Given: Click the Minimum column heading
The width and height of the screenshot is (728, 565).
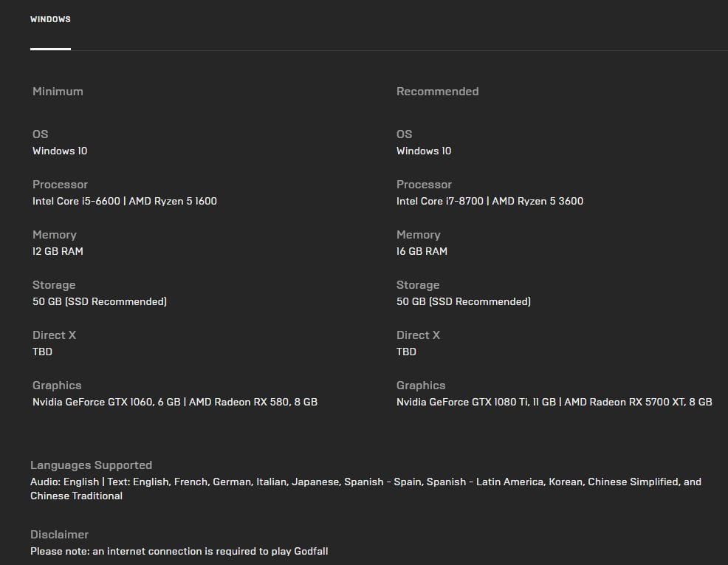Looking at the screenshot, I should click(x=58, y=92).
